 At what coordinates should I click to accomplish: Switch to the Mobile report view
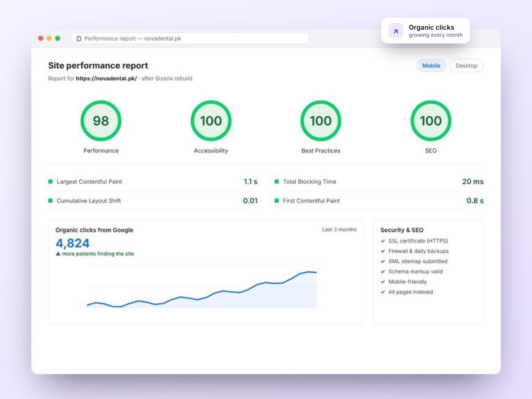coord(431,66)
